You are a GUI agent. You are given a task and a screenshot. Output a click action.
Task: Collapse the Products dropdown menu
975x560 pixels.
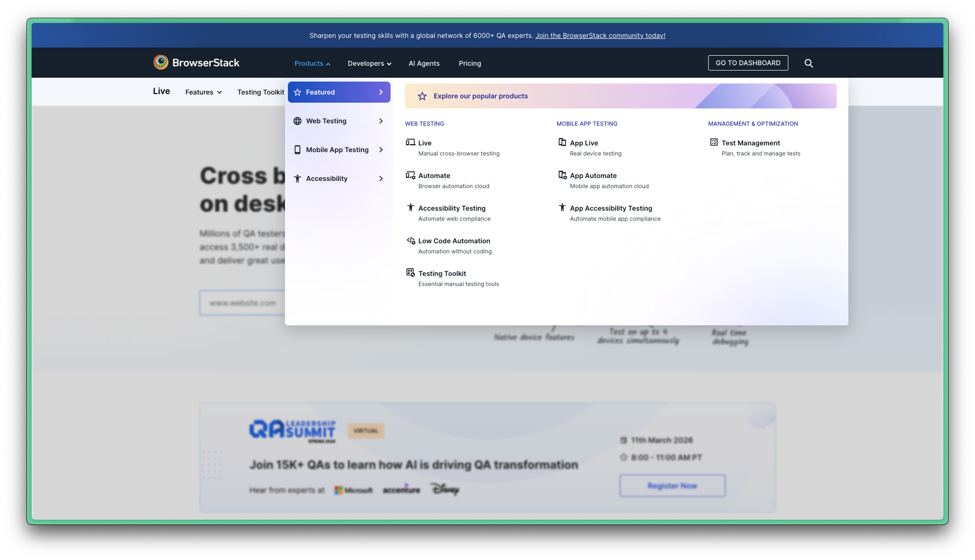312,63
